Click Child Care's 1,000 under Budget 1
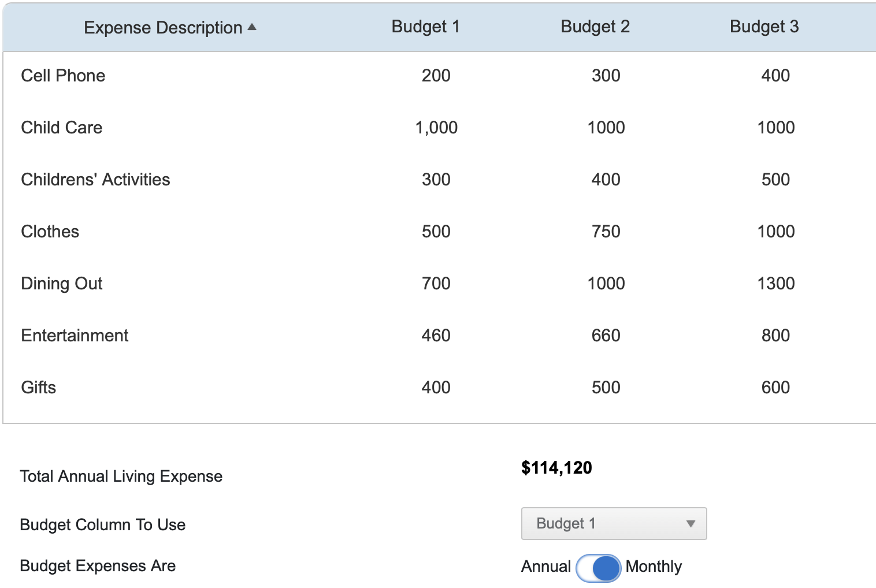This screenshot has height=588, width=876. click(436, 127)
